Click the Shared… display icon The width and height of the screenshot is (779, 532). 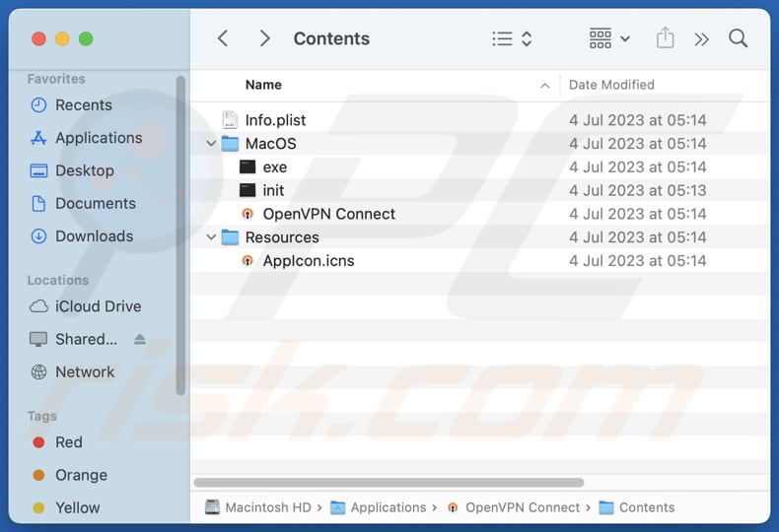click(38, 340)
